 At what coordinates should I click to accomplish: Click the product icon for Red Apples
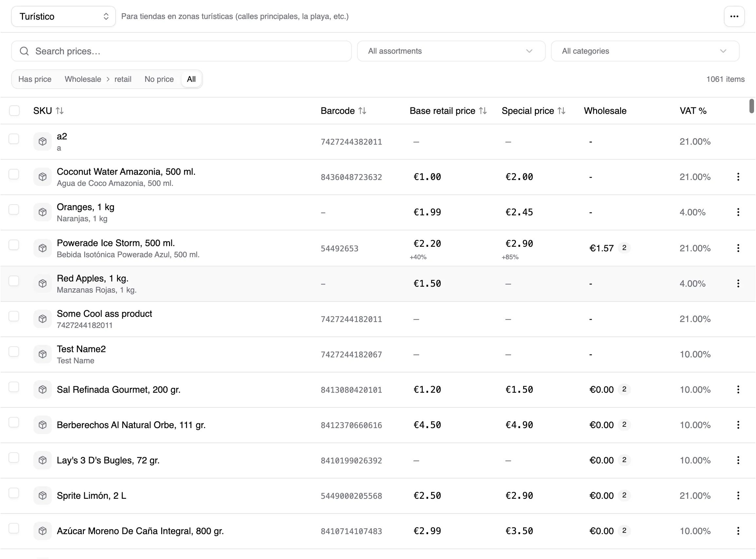[43, 283]
